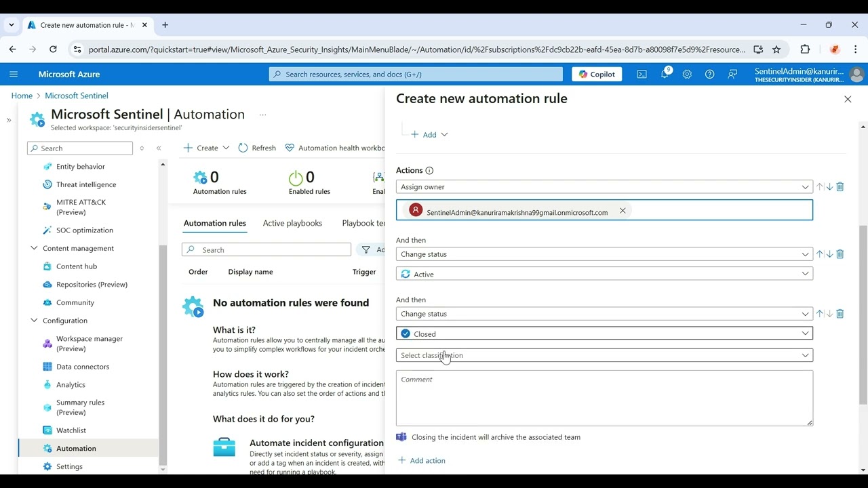
Task: Bookmark this page with the star icon
Action: pyautogui.click(x=776, y=49)
